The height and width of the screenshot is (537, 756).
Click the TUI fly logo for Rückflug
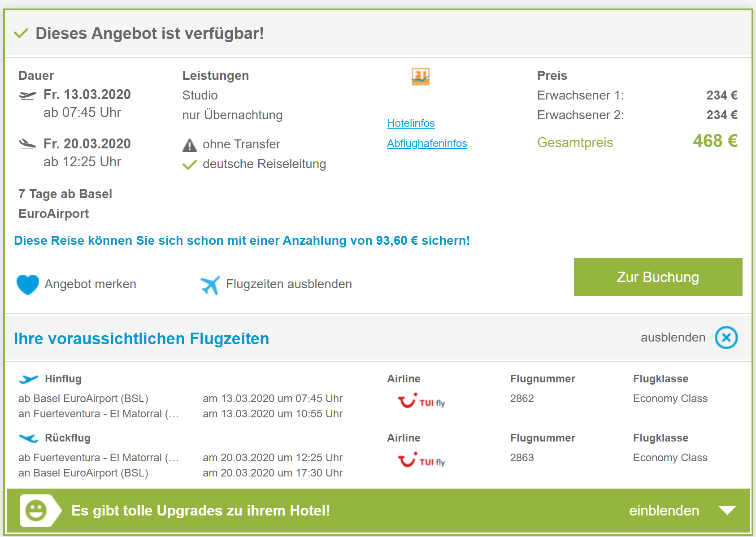coord(421,460)
